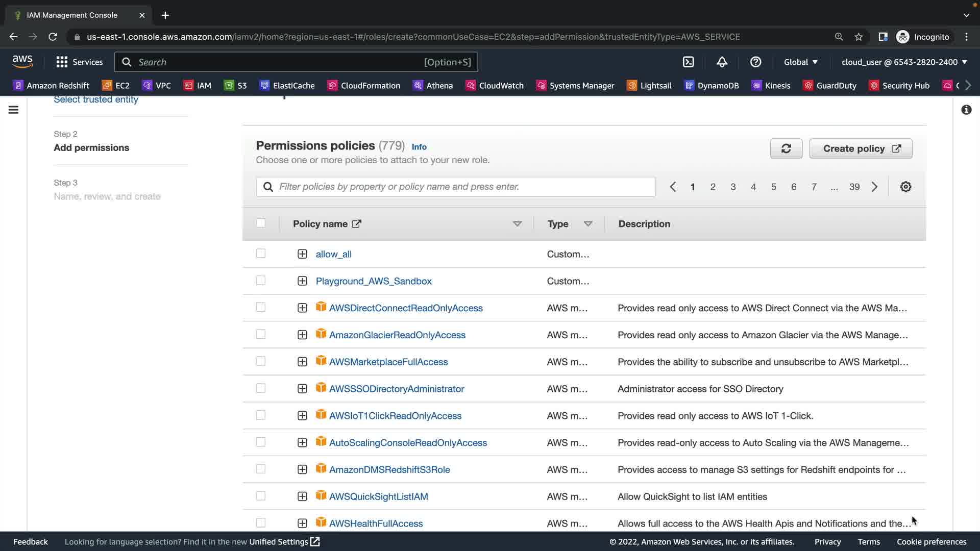The height and width of the screenshot is (551, 980).
Task: Refresh the permissions policies list
Action: 786,148
